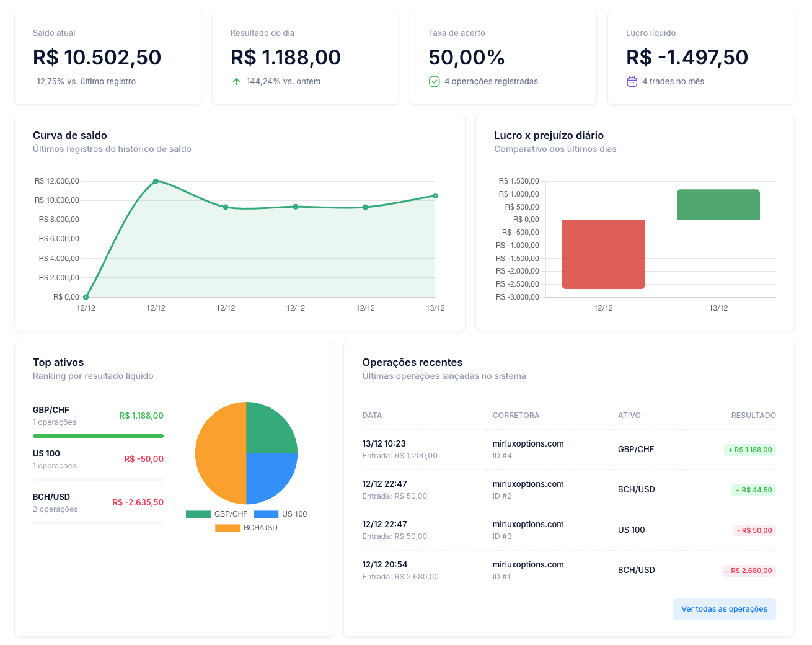Click the green check icon under Taxa de acerto
The width and height of the screenshot is (812, 645).
(x=434, y=81)
